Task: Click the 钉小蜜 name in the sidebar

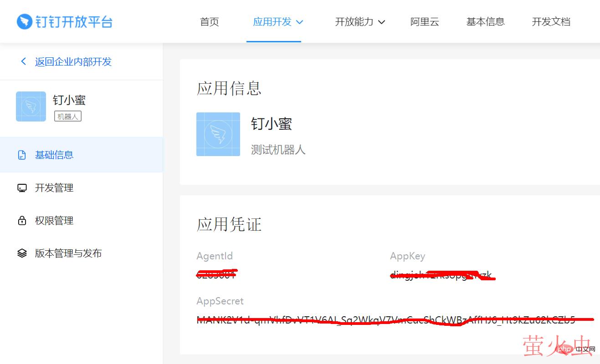Action: pyautogui.click(x=69, y=100)
